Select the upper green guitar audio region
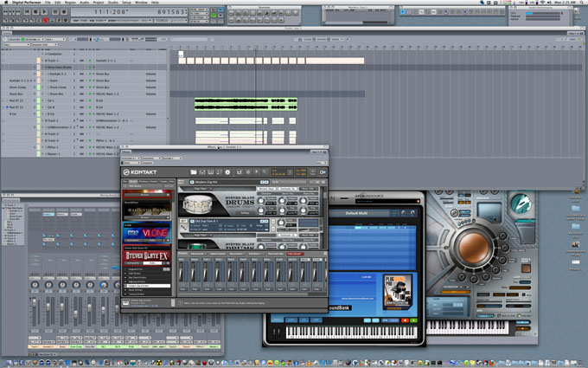Image resolution: width=588 pixels, height=368 pixels. click(x=246, y=100)
